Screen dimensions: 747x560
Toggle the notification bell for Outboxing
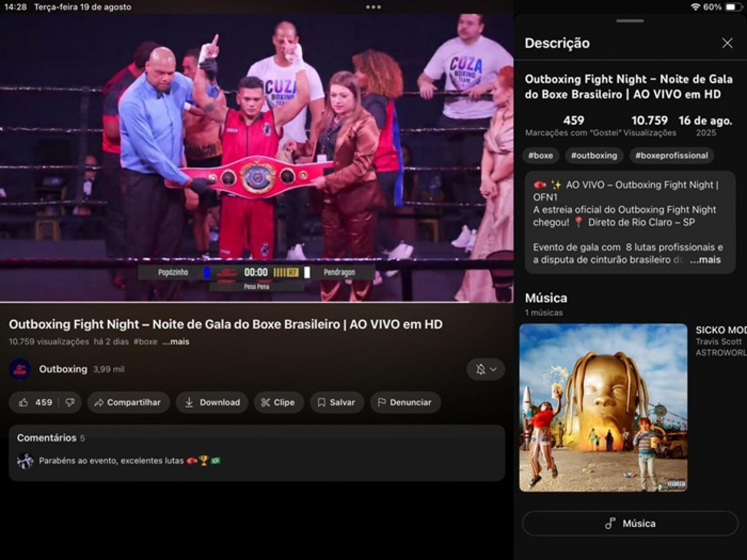[480, 369]
